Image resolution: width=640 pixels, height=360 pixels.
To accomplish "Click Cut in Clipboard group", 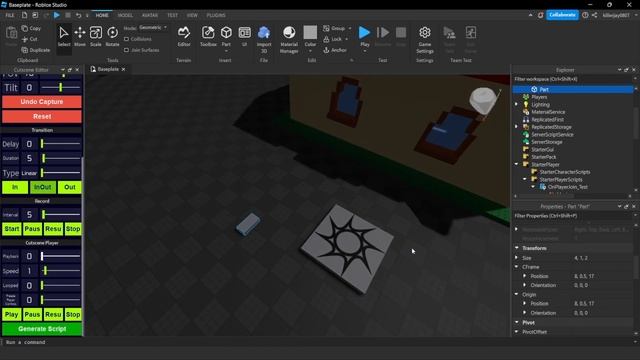I will (x=29, y=39).
